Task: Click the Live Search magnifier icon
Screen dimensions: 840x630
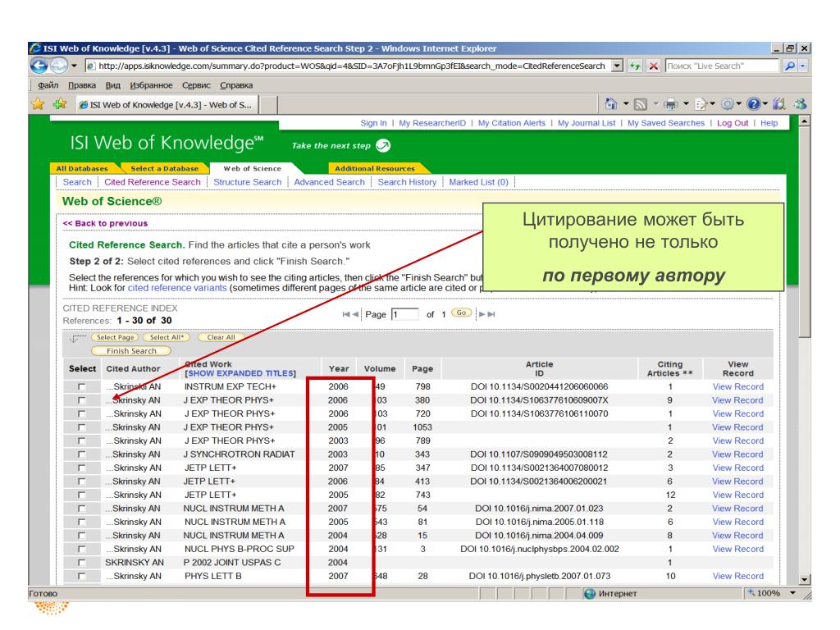Action: (x=790, y=66)
